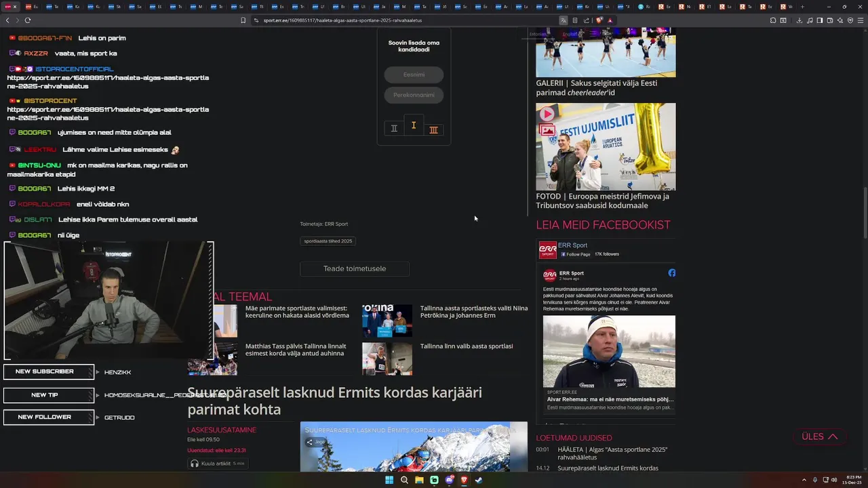This screenshot has height=488, width=868.
Task: Open site information icon beside the URL
Action: tap(256, 20)
